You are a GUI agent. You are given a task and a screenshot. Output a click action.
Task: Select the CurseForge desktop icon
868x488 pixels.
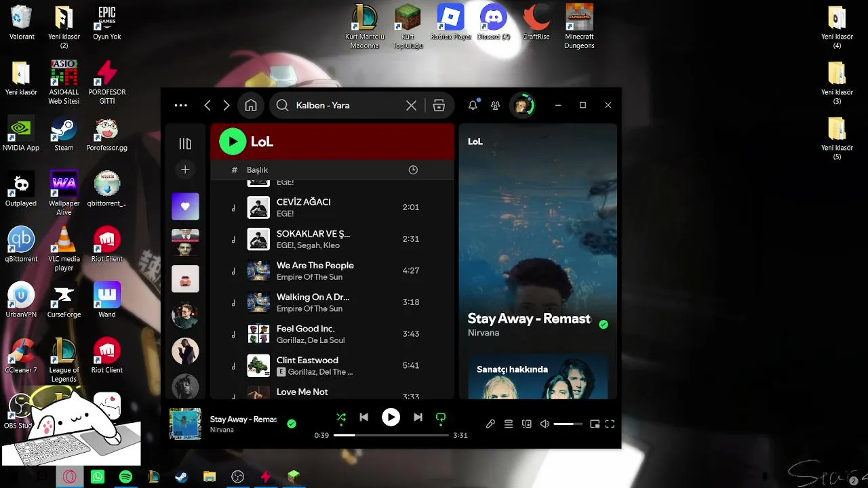click(x=64, y=300)
